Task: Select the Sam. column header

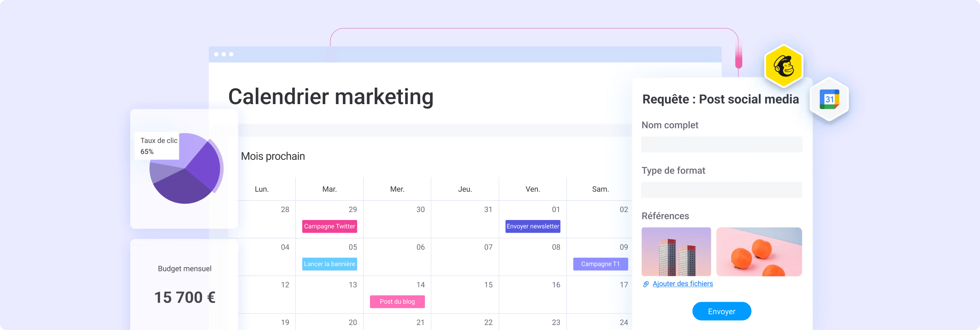Action: [x=600, y=189]
